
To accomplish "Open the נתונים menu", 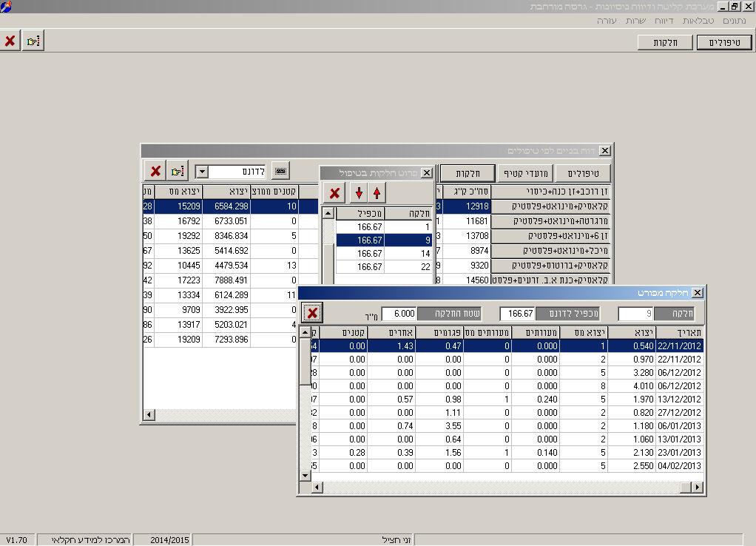I will point(735,21).
